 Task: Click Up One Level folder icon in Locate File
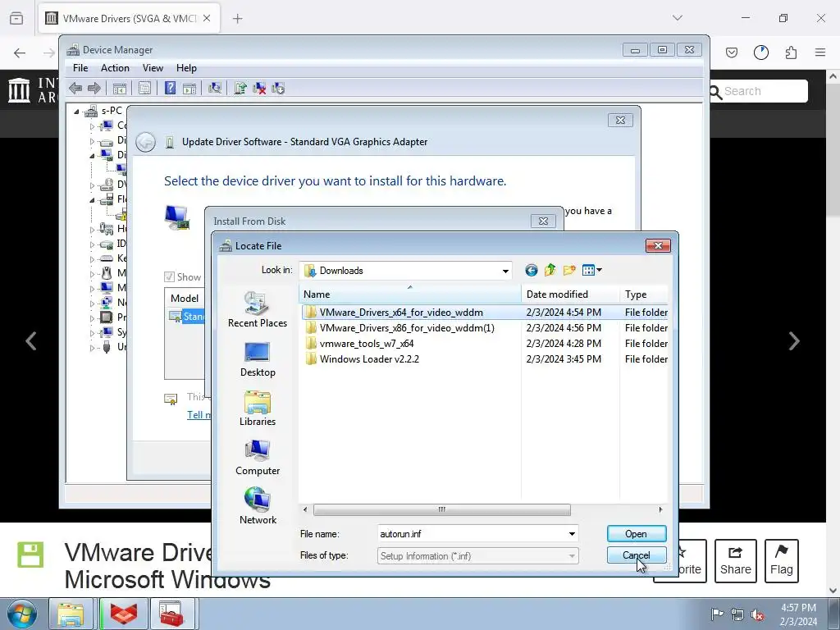point(550,270)
